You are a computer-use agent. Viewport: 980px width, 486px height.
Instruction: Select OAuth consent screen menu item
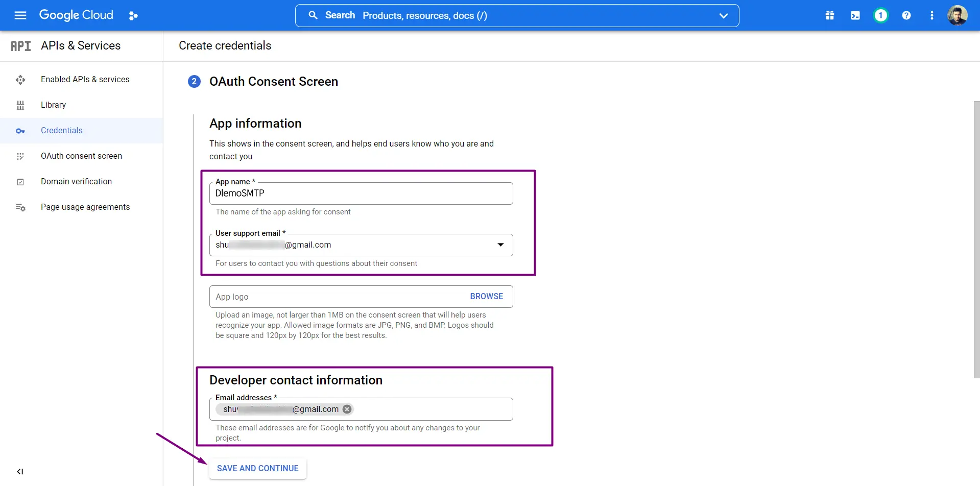pos(81,156)
